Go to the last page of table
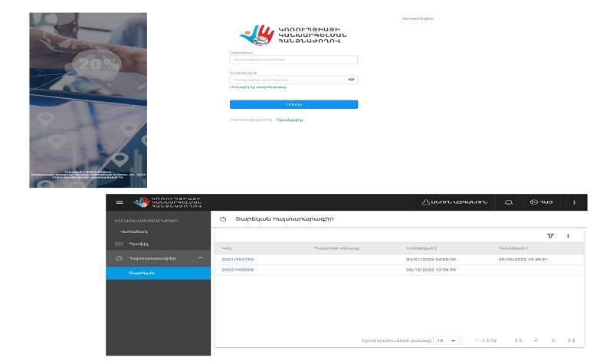 571,340
